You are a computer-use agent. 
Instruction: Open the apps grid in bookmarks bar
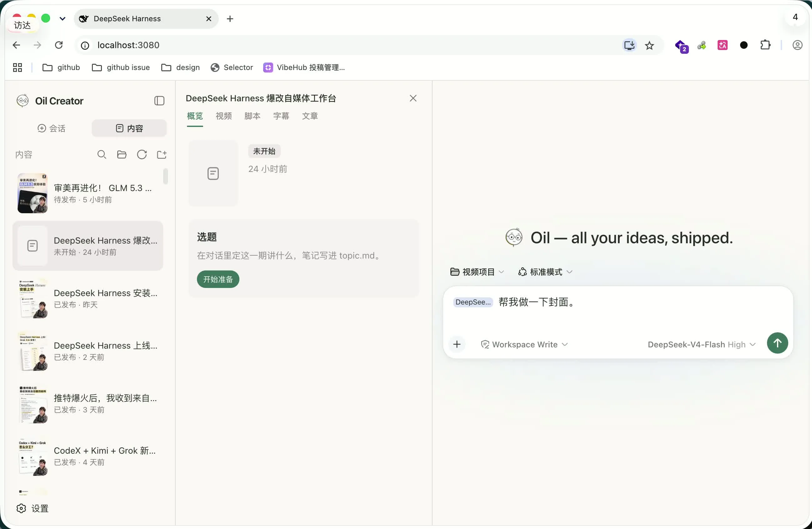pos(18,68)
